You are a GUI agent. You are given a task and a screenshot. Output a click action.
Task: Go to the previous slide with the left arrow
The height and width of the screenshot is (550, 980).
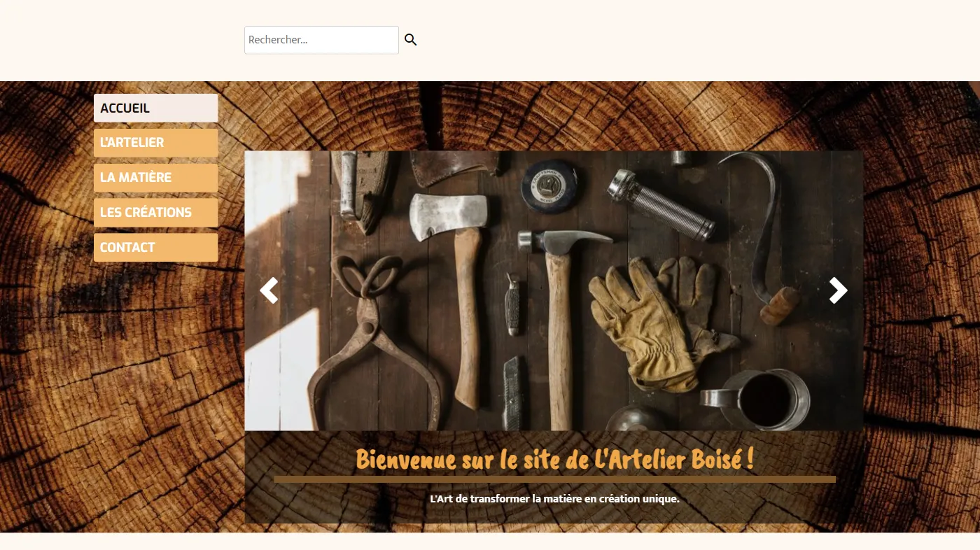pos(269,290)
